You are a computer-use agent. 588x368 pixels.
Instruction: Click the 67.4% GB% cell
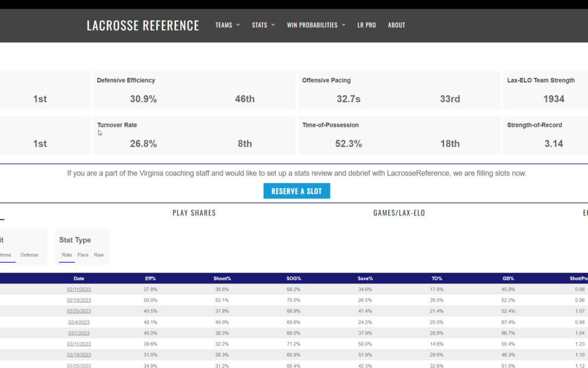(x=508, y=322)
